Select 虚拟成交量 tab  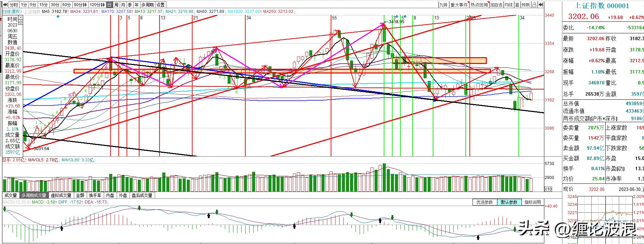pyautogui.click(x=61, y=195)
